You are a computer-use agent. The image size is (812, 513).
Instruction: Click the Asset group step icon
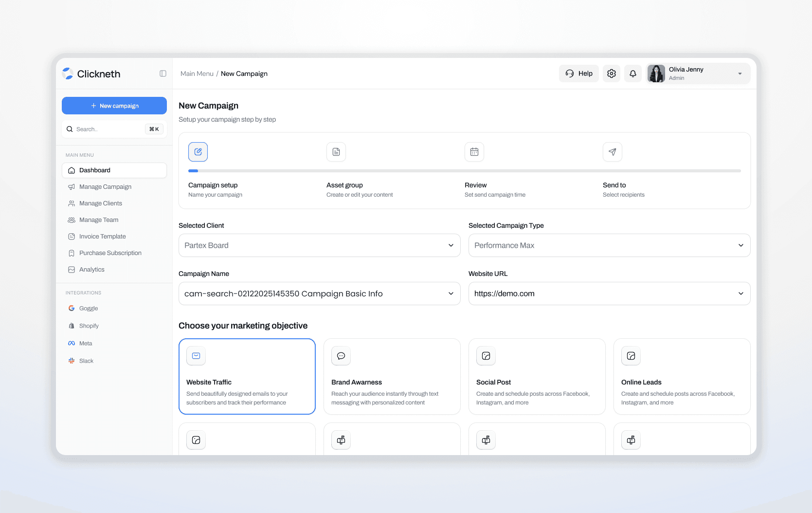click(336, 152)
